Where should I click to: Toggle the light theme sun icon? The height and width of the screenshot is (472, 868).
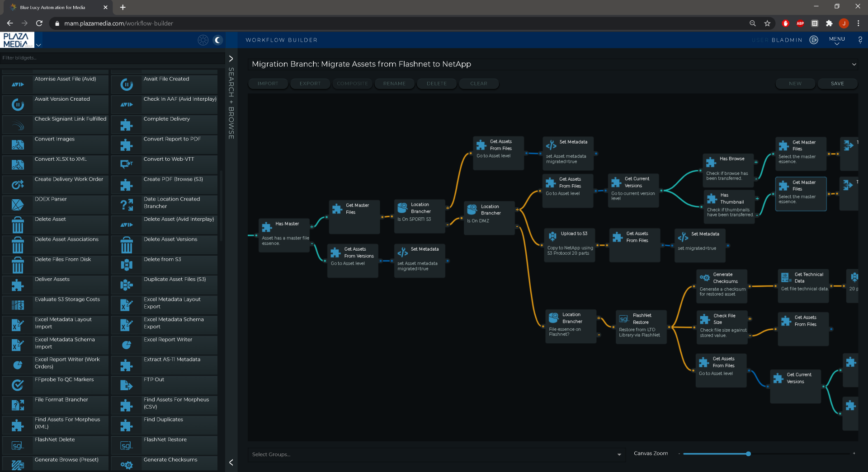[203, 40]
